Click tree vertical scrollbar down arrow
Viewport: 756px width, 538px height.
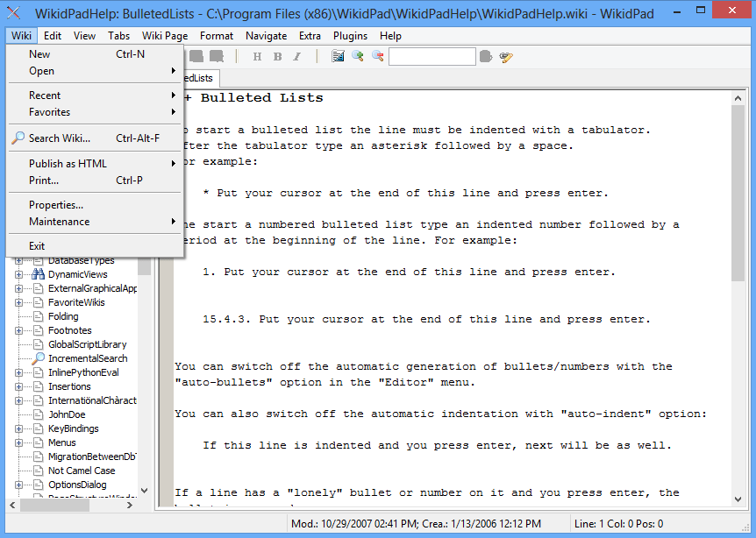click(x=144, y=491)
